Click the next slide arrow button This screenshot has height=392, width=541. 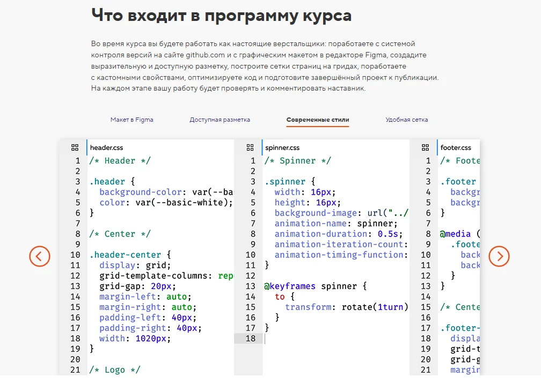click(x=499, y=256)
